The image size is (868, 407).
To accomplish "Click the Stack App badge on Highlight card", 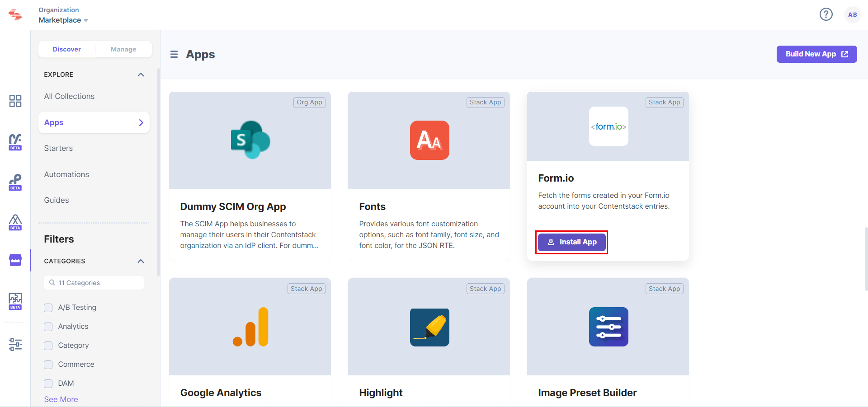I will 486,289.
